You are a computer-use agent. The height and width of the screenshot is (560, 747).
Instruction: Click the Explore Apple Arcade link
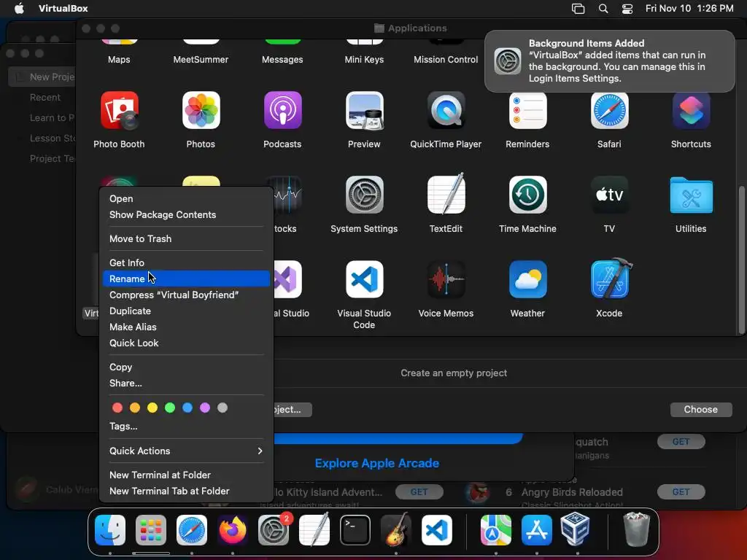tap(377, 463)
